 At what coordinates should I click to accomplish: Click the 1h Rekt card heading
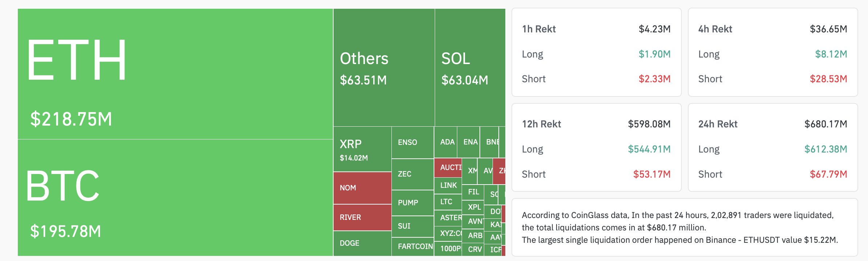click(x=539, y=29)
